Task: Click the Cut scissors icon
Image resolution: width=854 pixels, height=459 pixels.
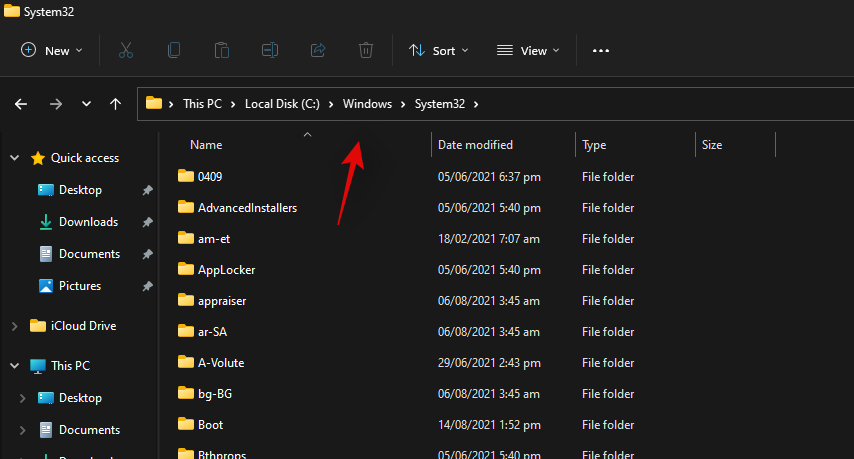Action: 126,50
